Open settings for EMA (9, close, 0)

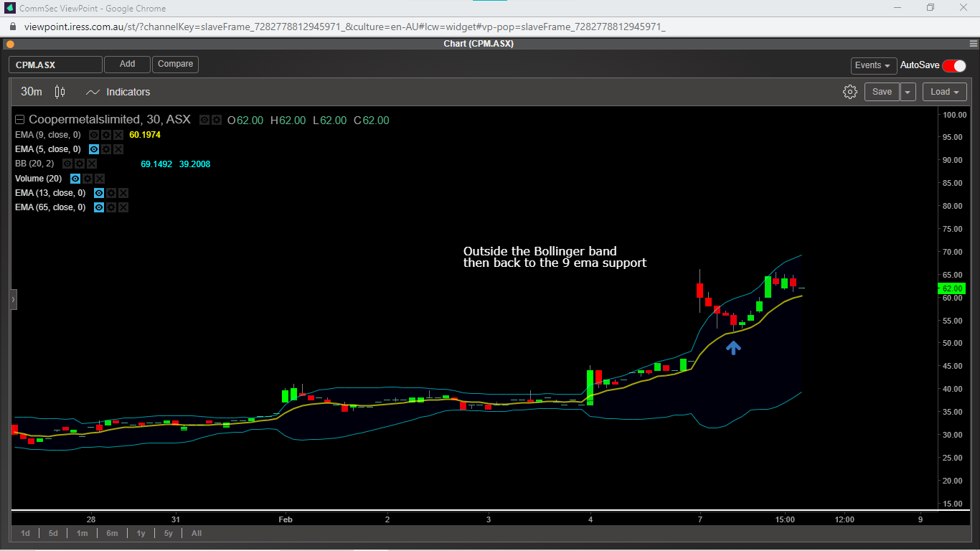[106, 135]
